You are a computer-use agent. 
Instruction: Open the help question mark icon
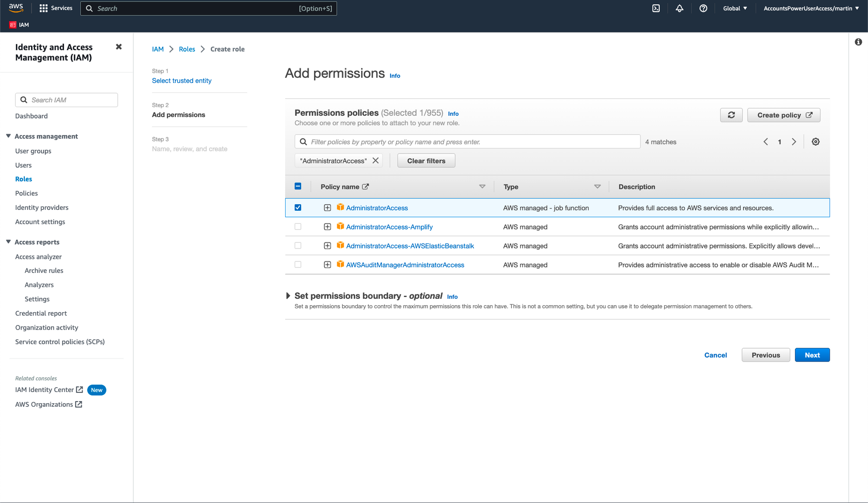point(704,8)
